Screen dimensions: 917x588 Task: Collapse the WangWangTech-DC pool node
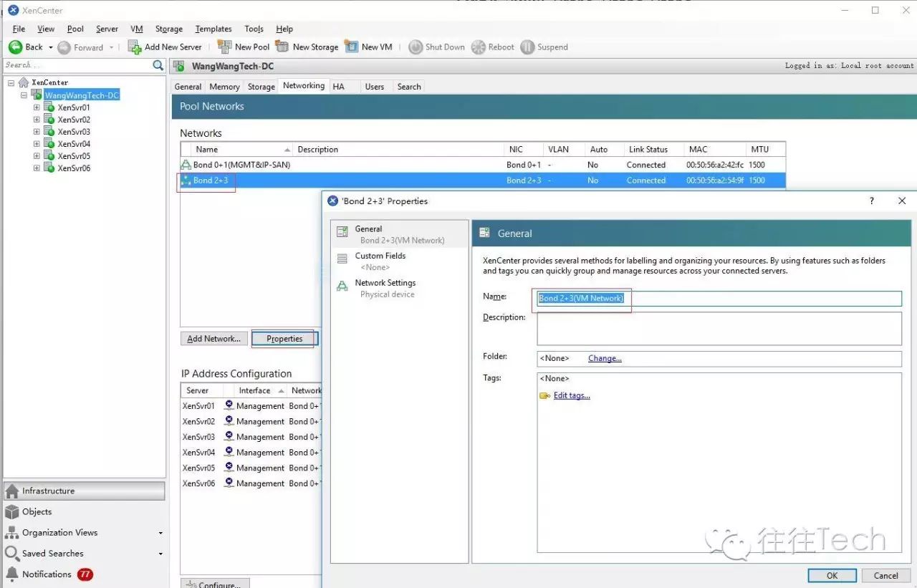click(24, 95)
